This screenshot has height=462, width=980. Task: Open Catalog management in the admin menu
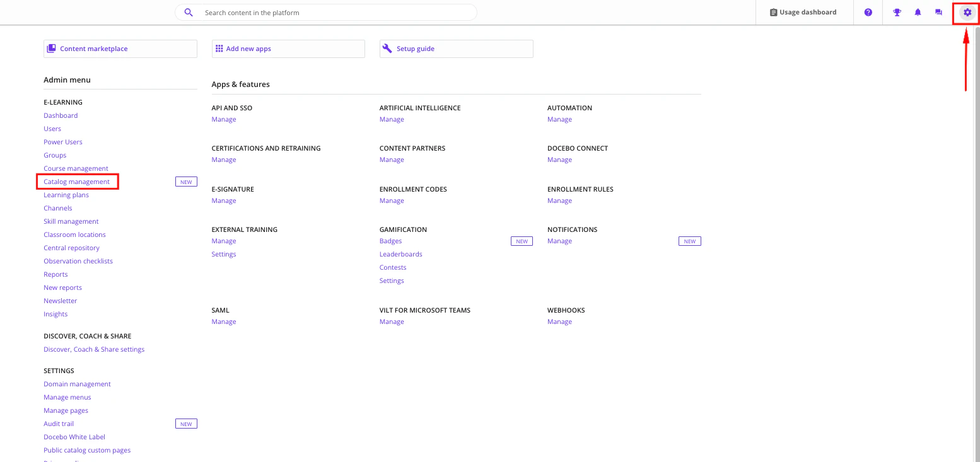pyautogui.click(x=76, y=182)
